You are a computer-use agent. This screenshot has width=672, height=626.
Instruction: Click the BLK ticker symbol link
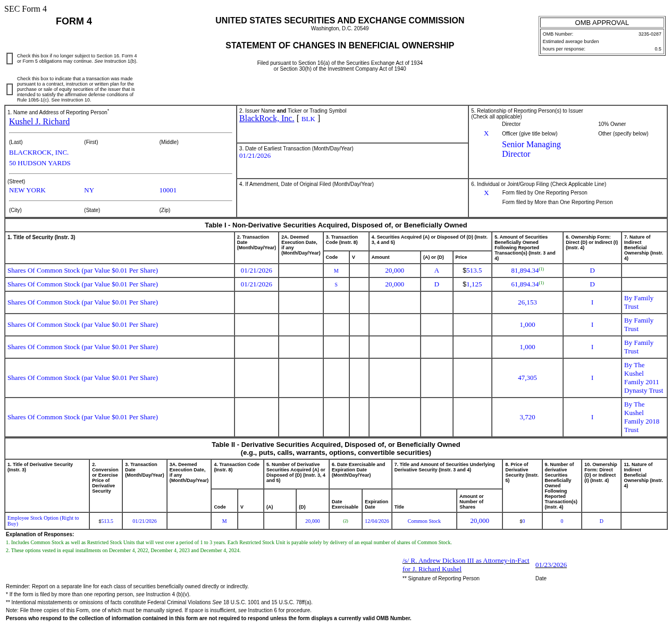pyautogui.click(x=308, y=119)
